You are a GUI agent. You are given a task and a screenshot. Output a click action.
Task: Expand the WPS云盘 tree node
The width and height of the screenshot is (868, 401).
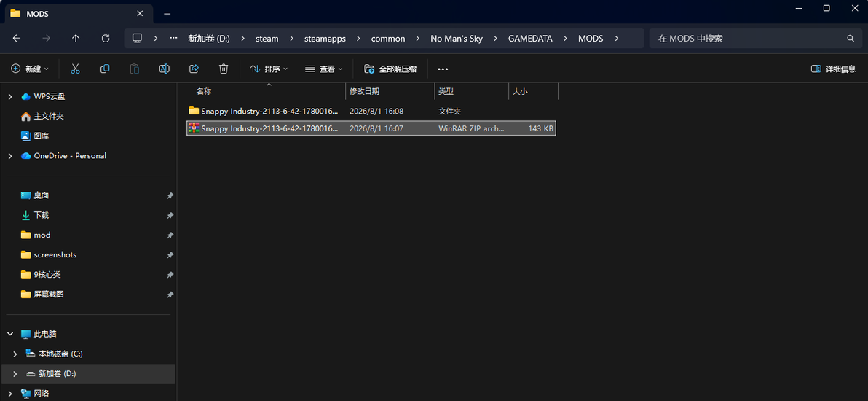pos(10,96)
